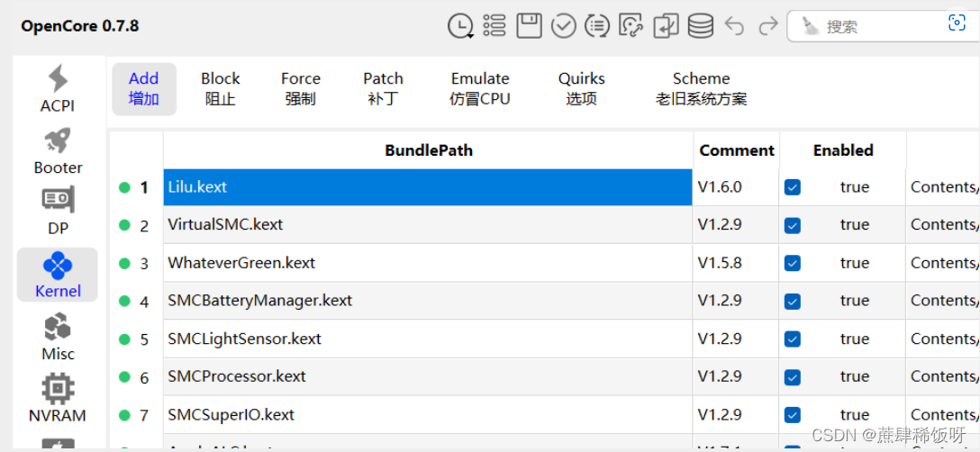
Task: Save the config with the floppy icon
Action: (529, 26)
